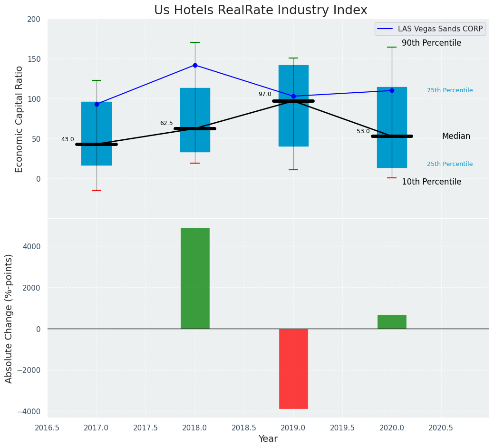Click the 43.0 median value label
The height and width of the screenshot is (448, 494).
[68, 139]
